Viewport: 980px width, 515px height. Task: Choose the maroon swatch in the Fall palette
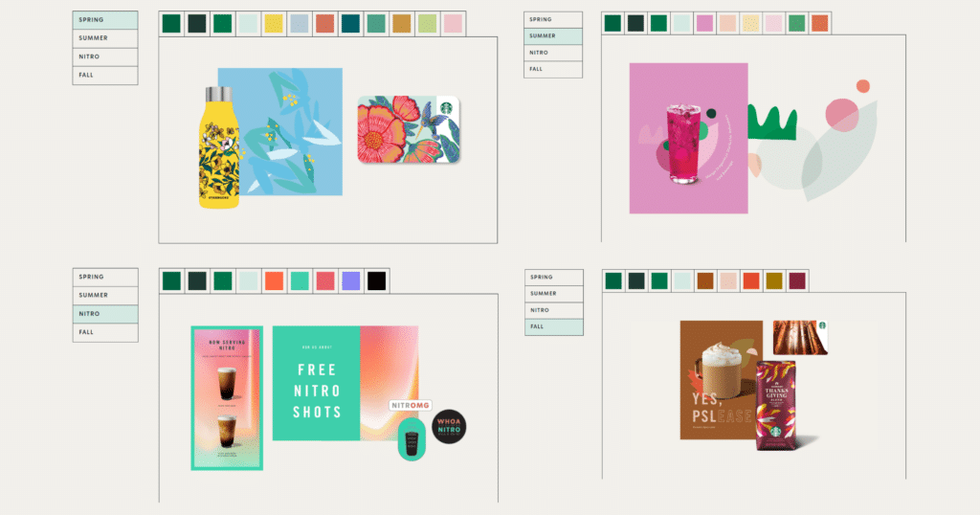(797, 280)
